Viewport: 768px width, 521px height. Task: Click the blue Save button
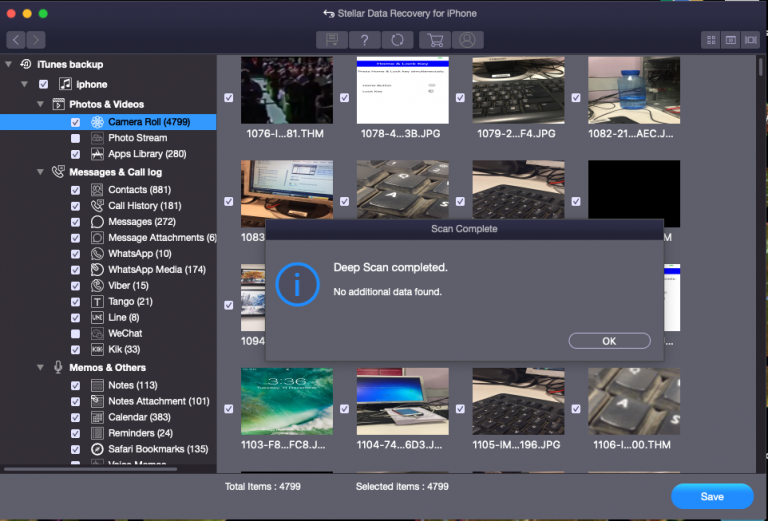tap(712, 497)
